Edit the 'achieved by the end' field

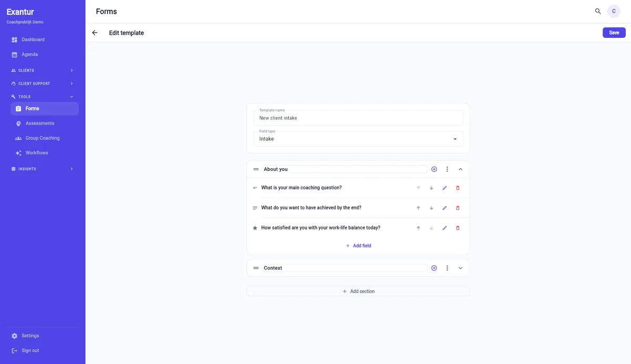pos(444,208)
